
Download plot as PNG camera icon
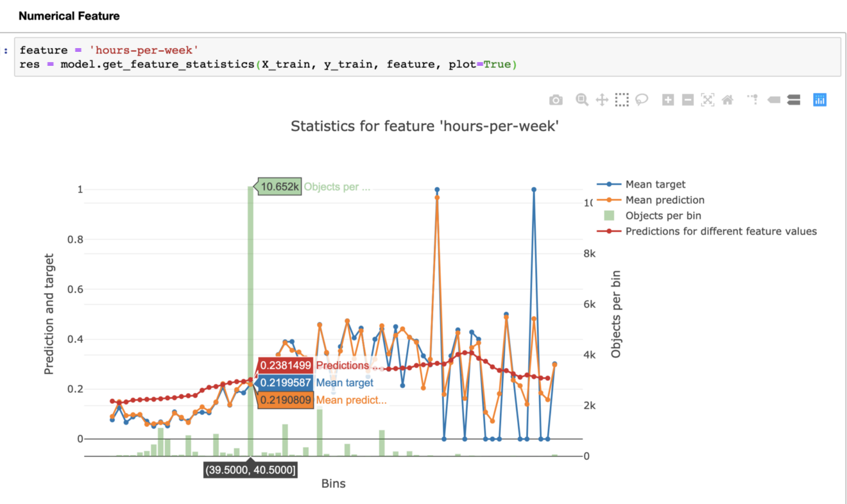tap(556, 100)
